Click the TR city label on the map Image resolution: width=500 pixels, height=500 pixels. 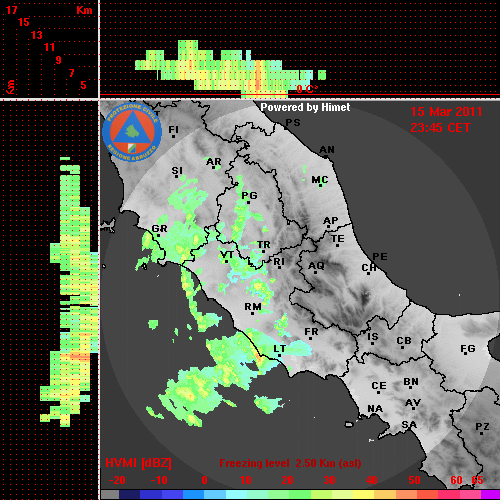264,245
